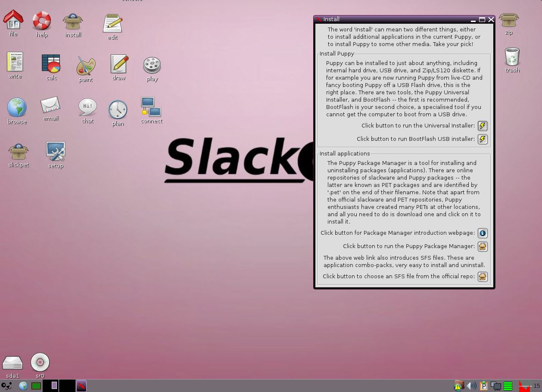Screen dimensions: 542x392
Task: Open the volume speaker tray icon
Action: 472,386
